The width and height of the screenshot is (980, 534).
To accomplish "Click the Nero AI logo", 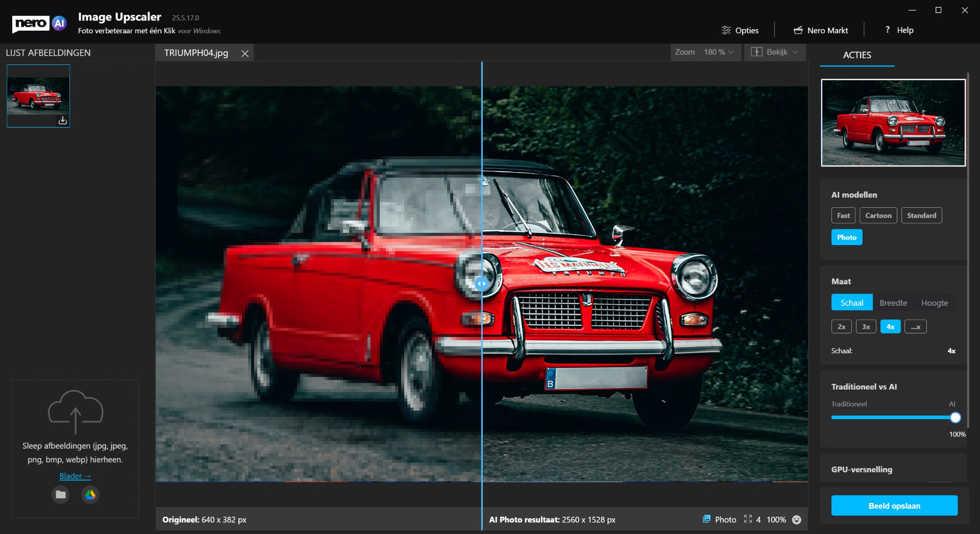I will (39, 23).
